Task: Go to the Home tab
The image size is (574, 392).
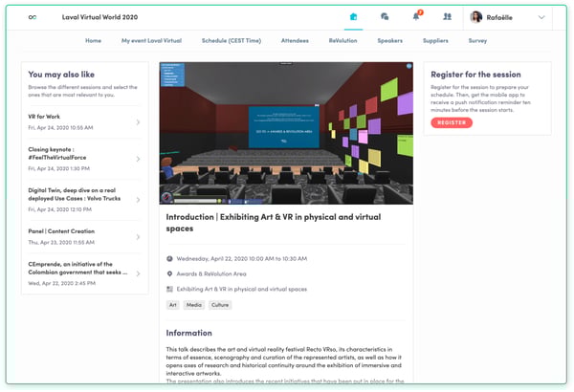Action: coord(94,40)
